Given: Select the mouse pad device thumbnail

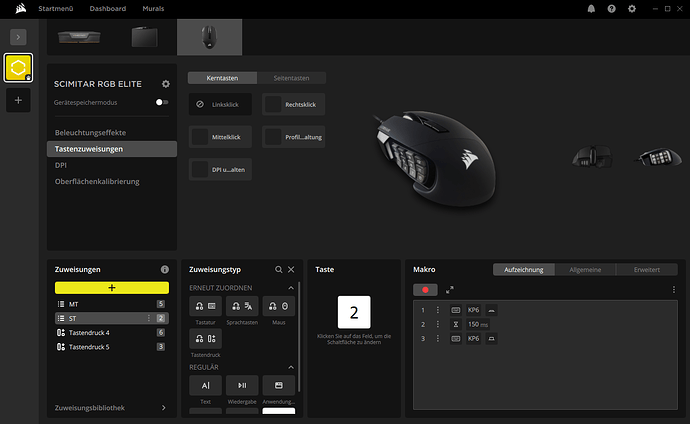Looking at the screenshot, I should click(144, 37).
